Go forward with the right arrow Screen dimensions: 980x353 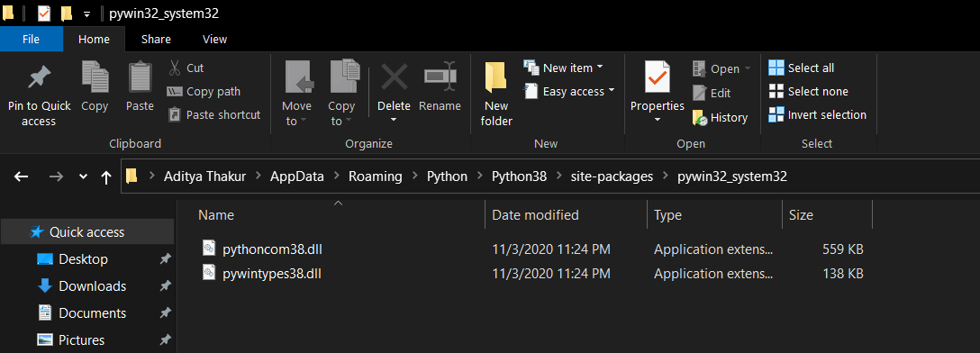pos(56,176)
